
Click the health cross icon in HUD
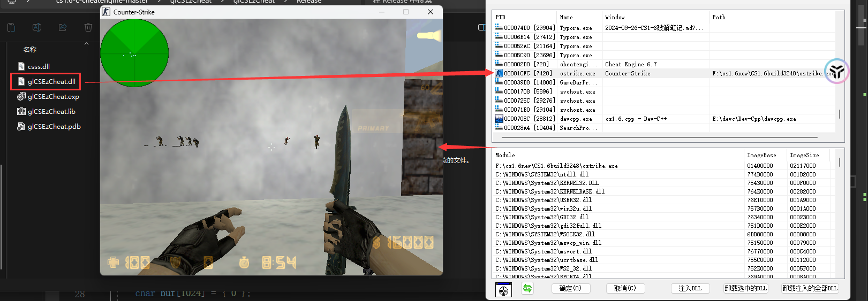click(113, 262)
